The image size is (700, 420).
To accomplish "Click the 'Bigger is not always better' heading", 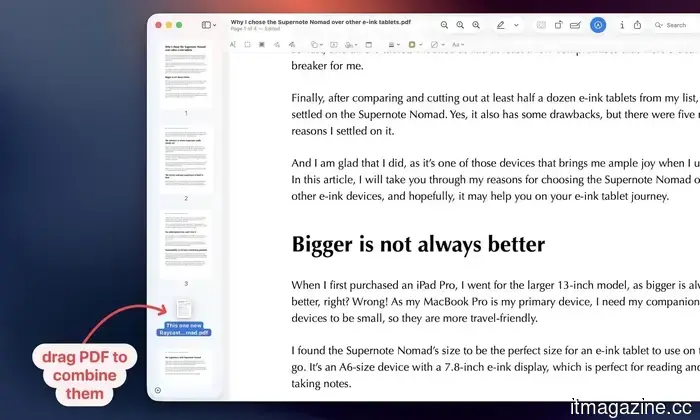I will (x=418, y=244).
